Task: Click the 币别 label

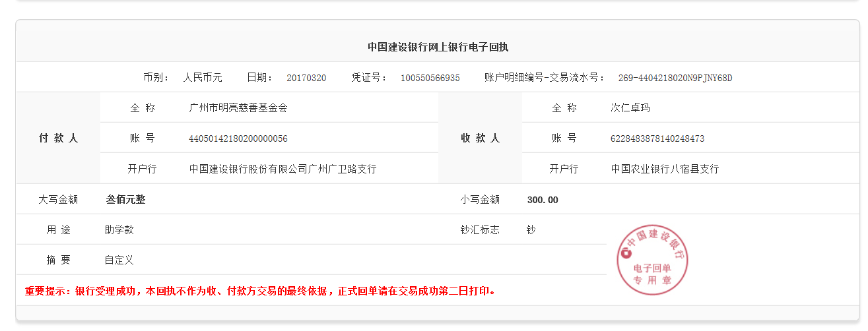Action: [x=156, y=78]
